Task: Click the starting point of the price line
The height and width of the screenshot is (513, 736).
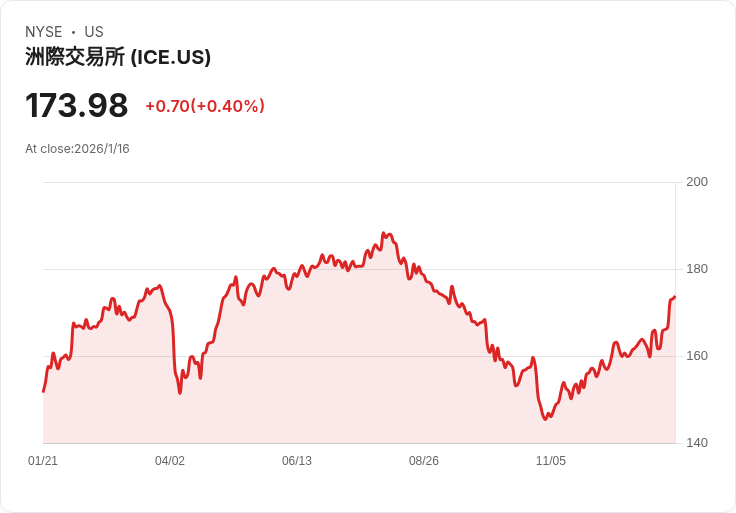Action: pyautogui.click(x=44, y=391)
